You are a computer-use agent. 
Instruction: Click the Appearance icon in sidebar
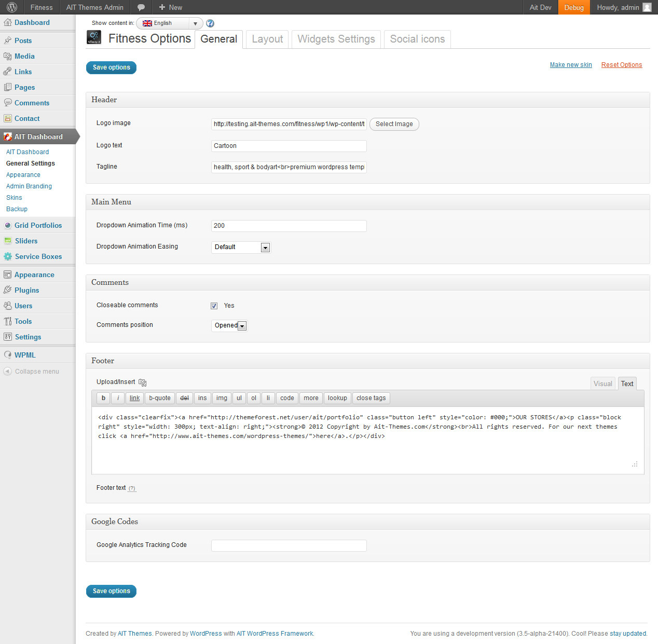[x=8, y=275]
